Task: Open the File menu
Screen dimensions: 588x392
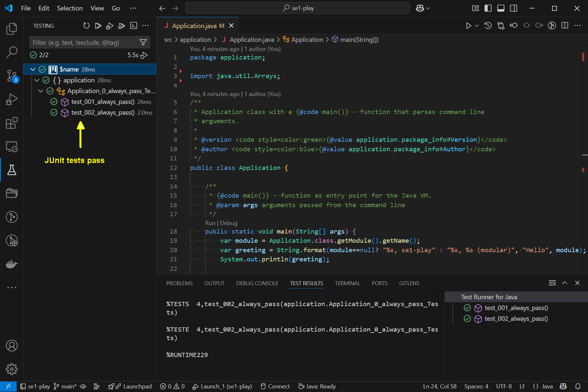Action: coord(26,8)
